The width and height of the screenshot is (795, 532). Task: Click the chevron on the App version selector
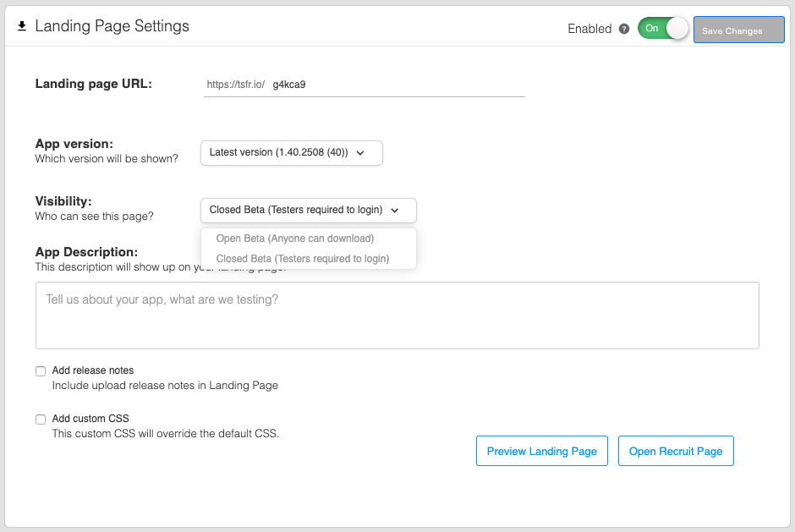tap(362, 153)
